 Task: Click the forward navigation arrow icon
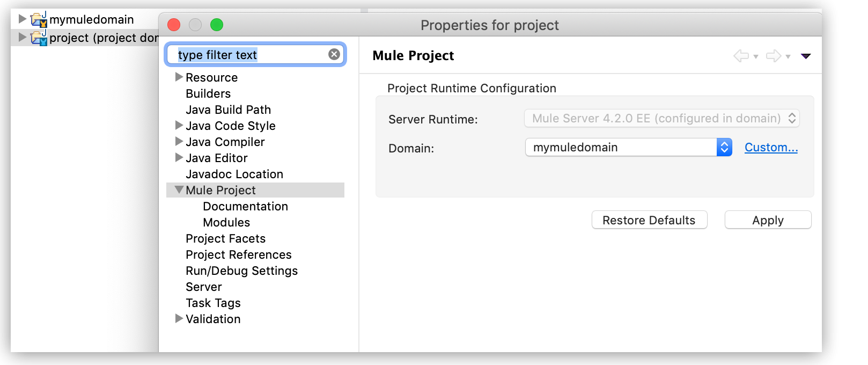tap(773, 56)
